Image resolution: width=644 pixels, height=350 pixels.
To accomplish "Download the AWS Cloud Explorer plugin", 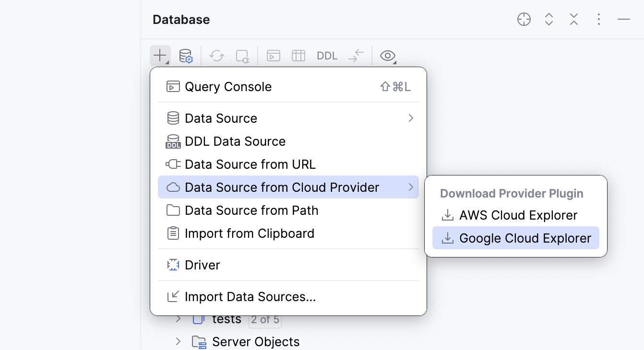I will pyautogui.click(x=518, y=215).
